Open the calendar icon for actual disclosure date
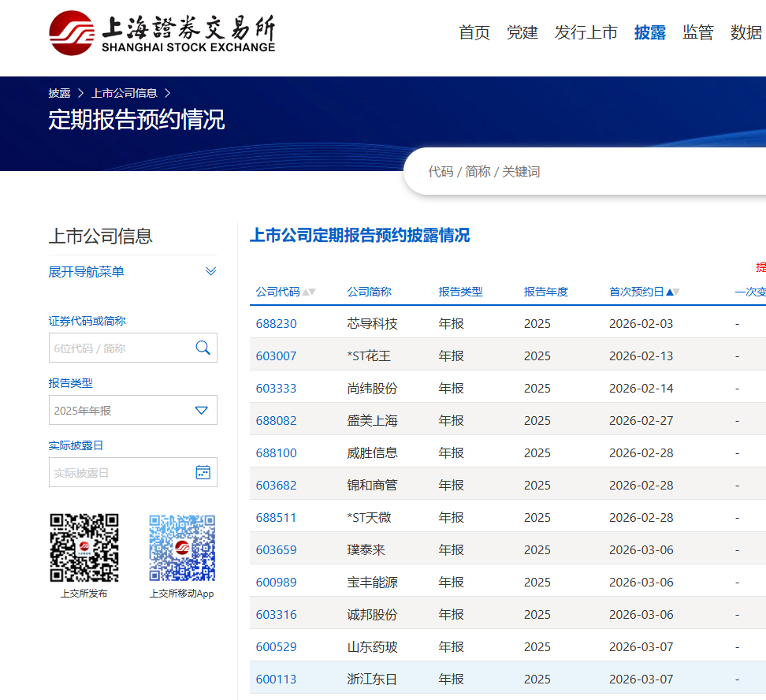The image size is (766, 700). (x=203, y=472)
